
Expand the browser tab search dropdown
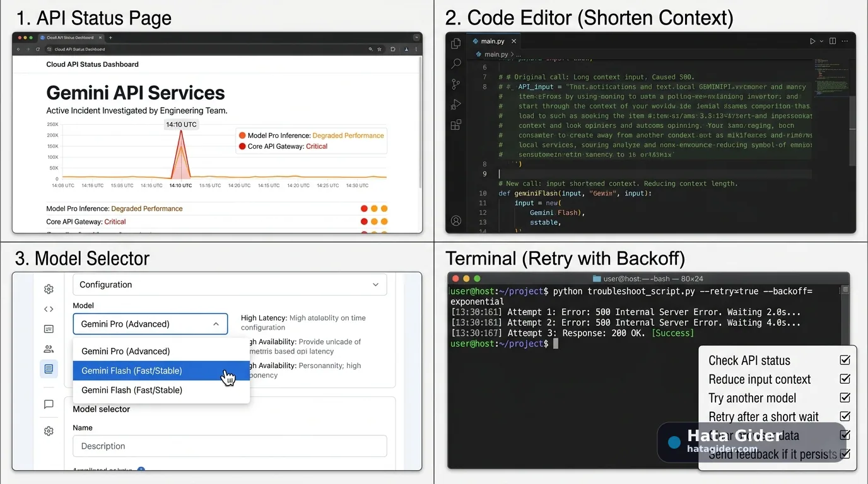tap(416, 38)
